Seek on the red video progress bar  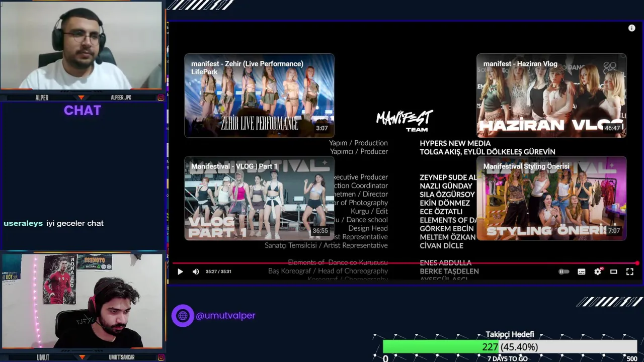pos(405,263)
